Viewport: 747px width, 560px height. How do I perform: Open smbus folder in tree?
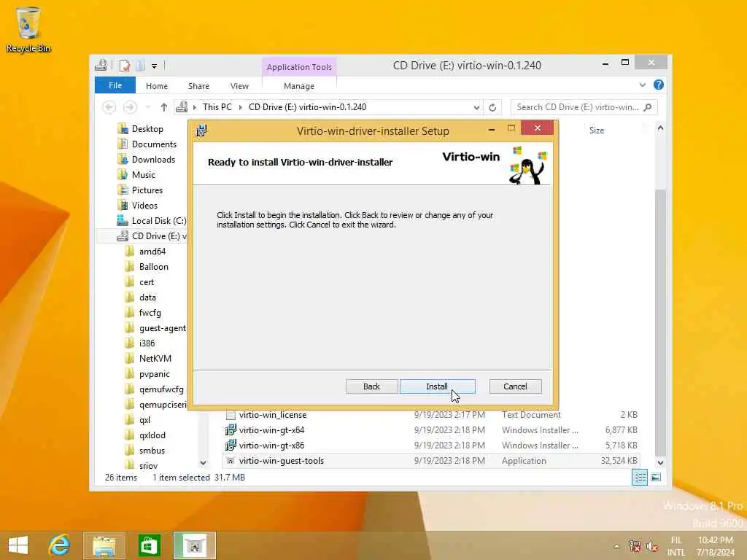point(152,451)
